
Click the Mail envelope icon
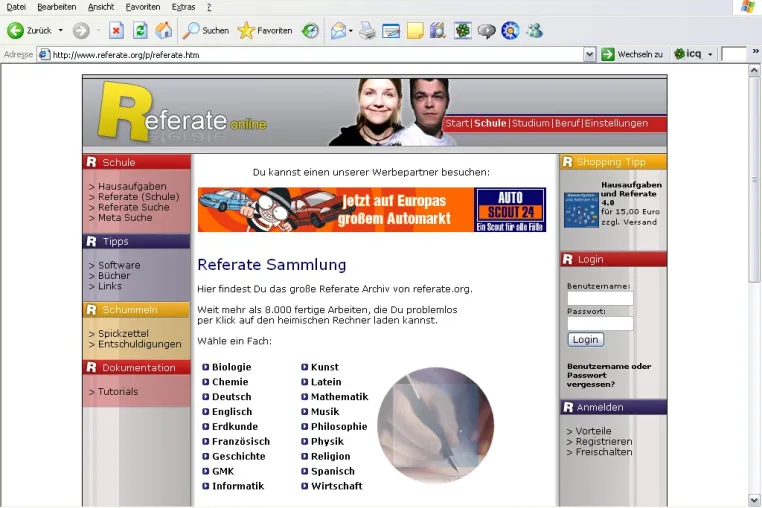pos(338,31)
